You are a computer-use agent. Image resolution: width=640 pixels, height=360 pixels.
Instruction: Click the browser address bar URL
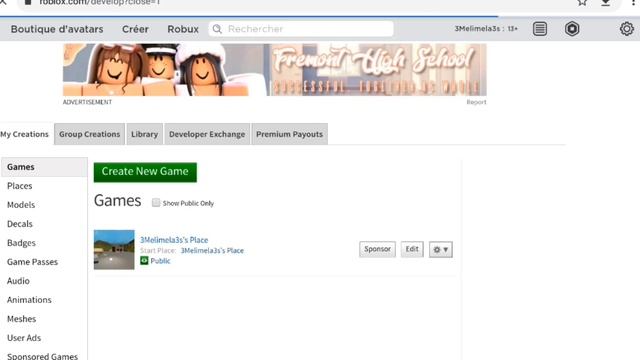click(x=100, y=2)
